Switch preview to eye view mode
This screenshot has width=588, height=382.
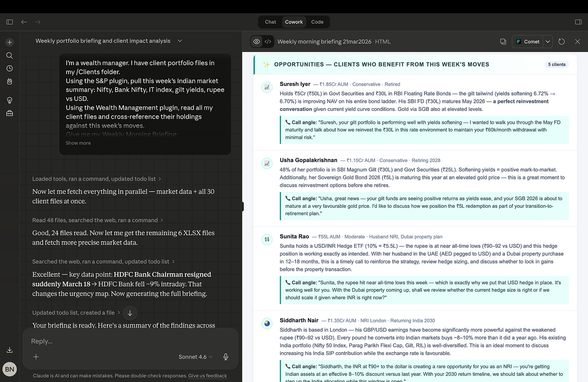(256, 42)
